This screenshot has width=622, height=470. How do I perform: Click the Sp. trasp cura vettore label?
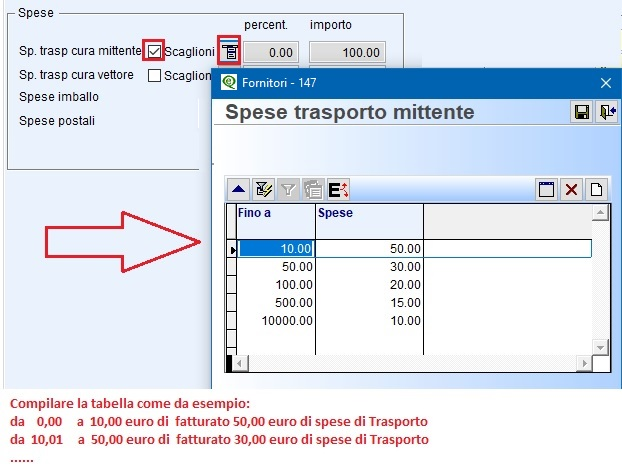pos(76,75)
